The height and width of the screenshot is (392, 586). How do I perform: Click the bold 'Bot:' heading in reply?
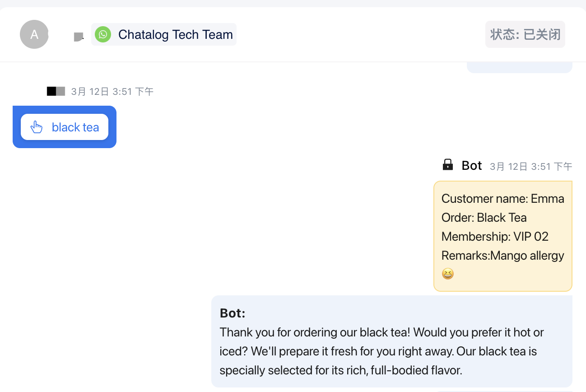pyautogui.click(x=233, y=313)
